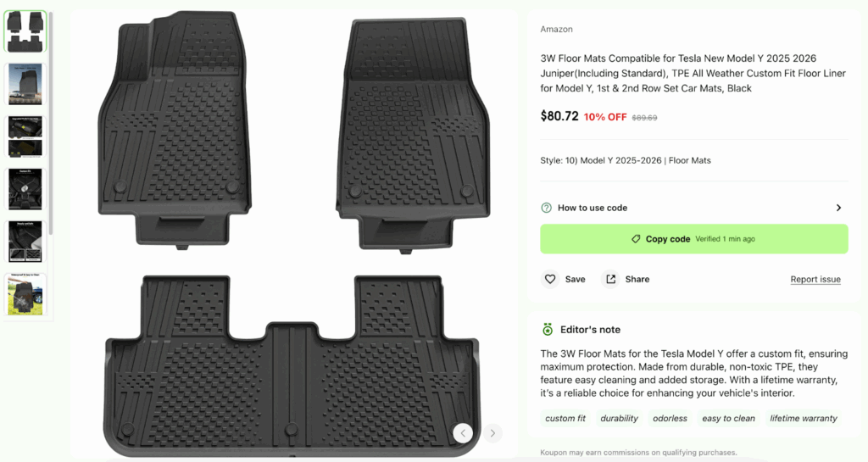868x462 pixels.
Task: Select the third thumbnail image
Action: (25, 136)
